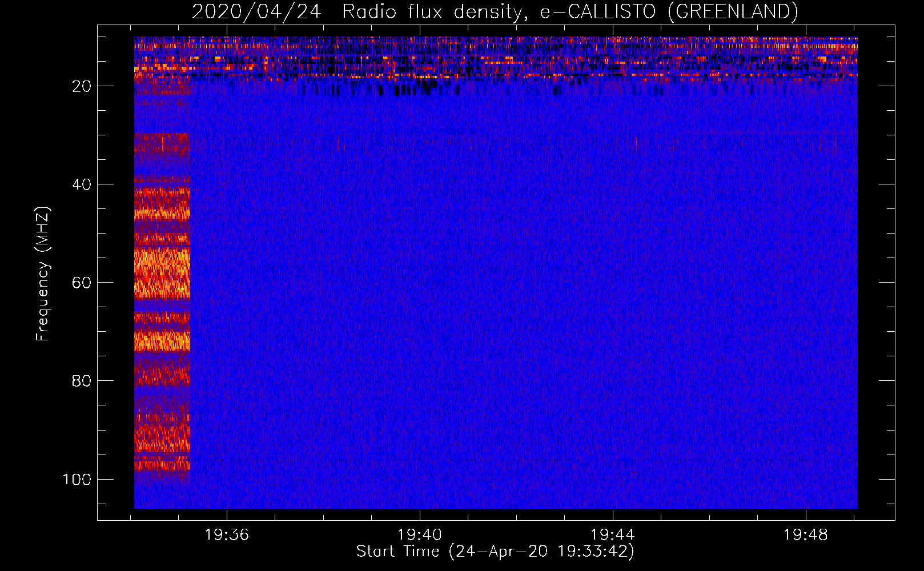Click the 80 MHz frequency tick label

click(x=82, y=381)
